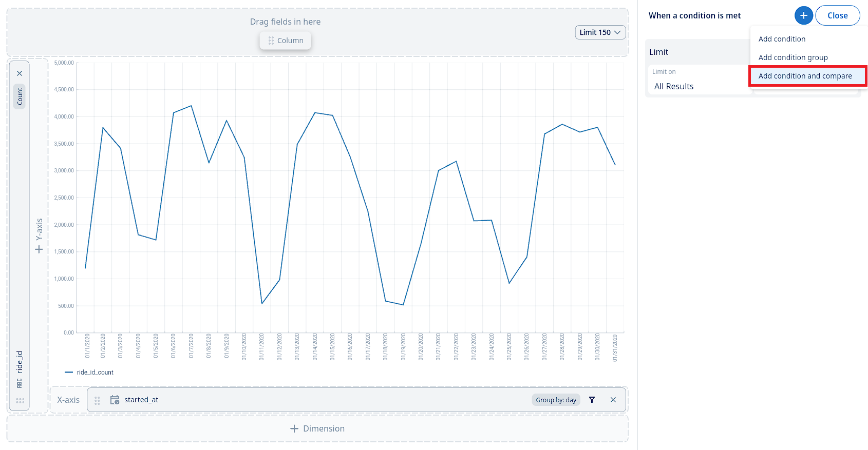Expand the Limit on All Results dropdown
This screenshot has height=450, width=868.
click(x=699, y=86)
